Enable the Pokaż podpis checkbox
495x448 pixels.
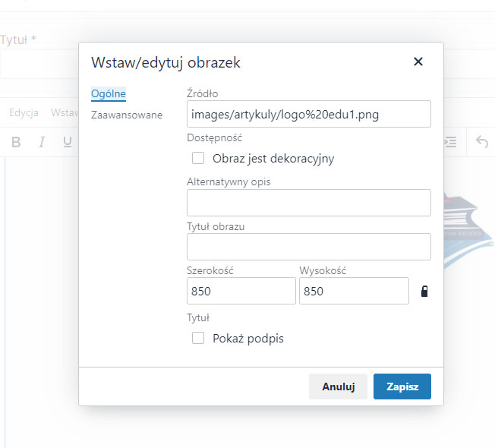point(198,338)
